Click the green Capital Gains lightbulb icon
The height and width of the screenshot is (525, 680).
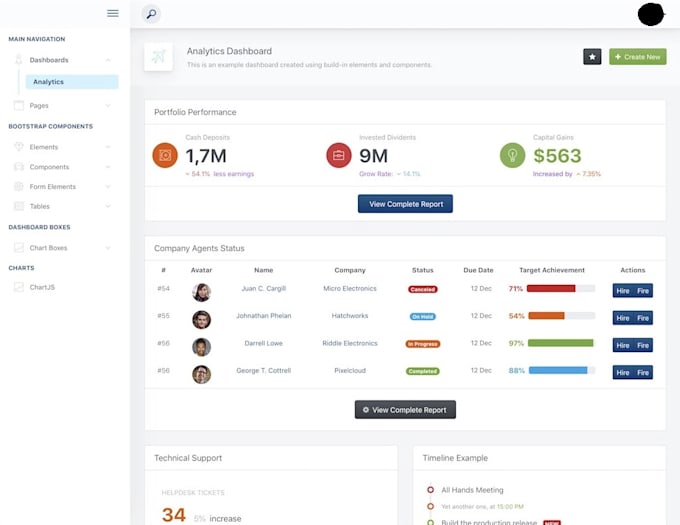click(x=513, y=155)
